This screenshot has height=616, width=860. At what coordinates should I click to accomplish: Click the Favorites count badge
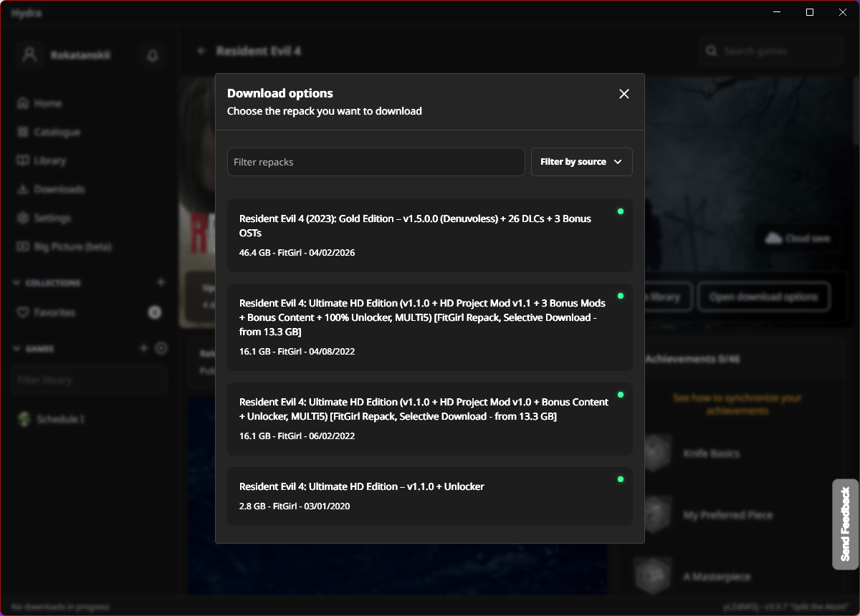click(154, 312)
